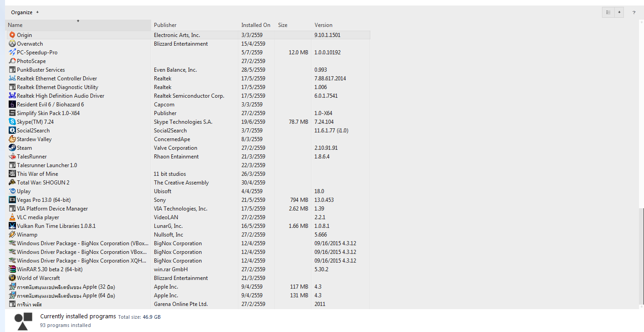Sort by the Size column header

pos(293,25)
